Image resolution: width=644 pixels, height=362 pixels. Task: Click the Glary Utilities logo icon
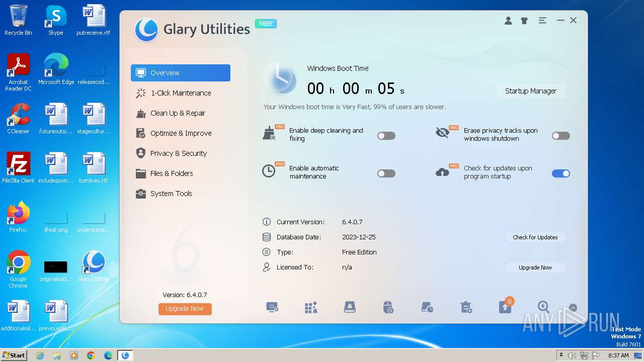pyautogui.click(x=146, y=30)
